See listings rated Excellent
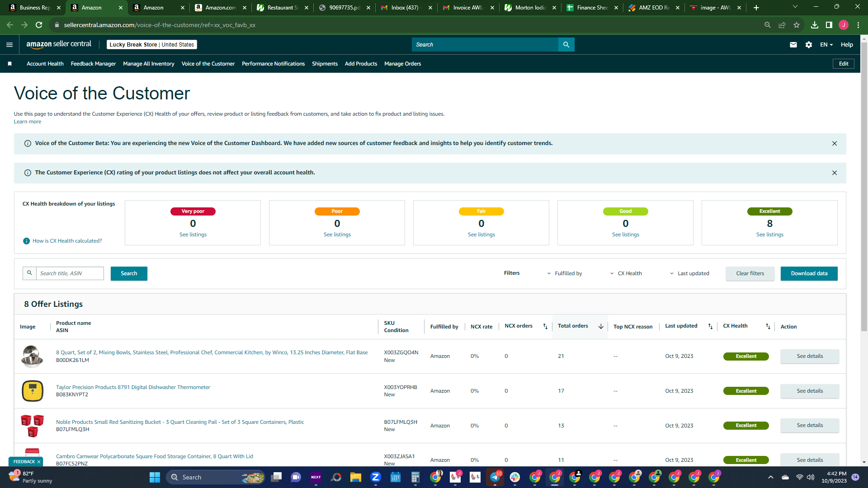Viewport: 868px width, 488px height. coord(770,235)
